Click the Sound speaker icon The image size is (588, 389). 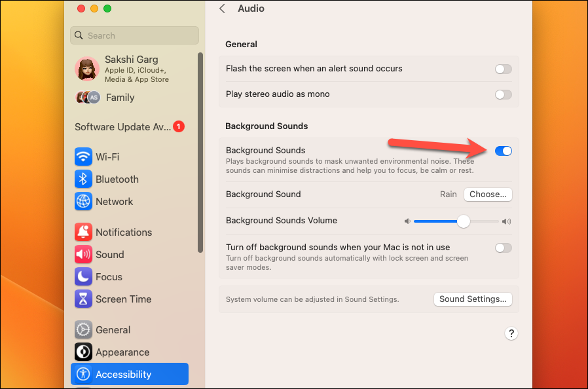coord(83,254)
